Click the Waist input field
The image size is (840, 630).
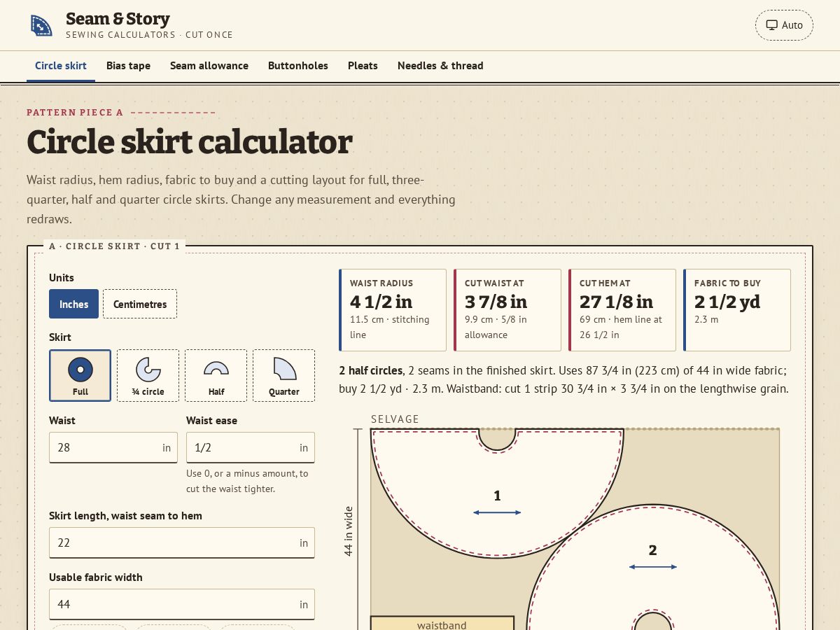pyautogui.click(x=113, y=447)
